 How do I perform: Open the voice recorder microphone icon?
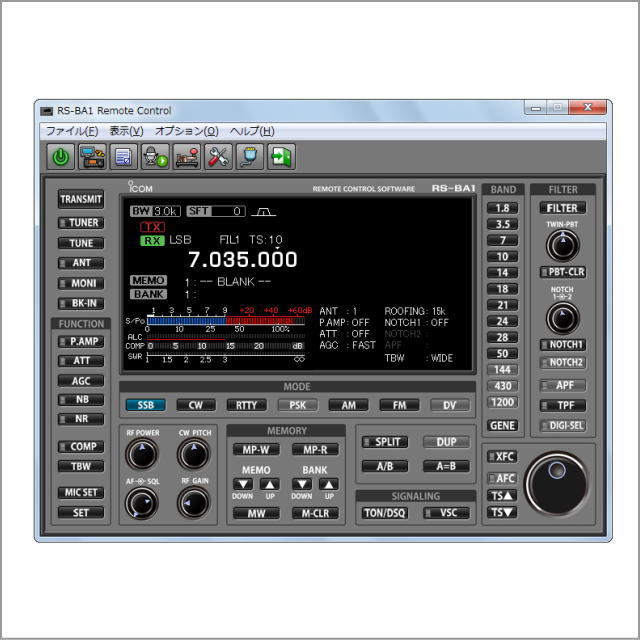(x=156, y=156)
